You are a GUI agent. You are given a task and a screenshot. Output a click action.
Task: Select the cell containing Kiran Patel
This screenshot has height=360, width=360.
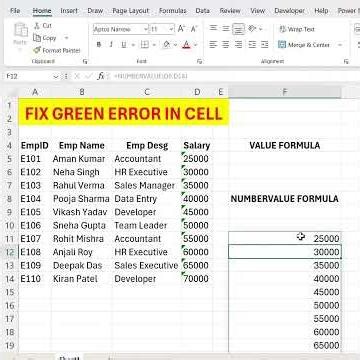pos(81,279)
